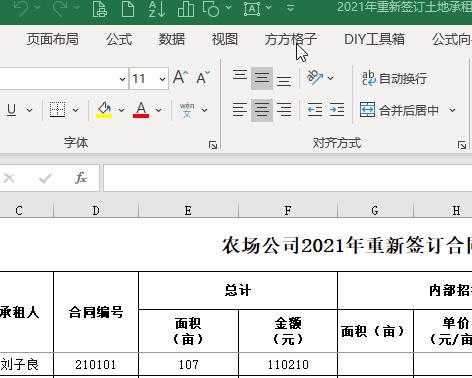Open the 页面布局 ribbon tab
The width and height of the screenshot is (472, 378).
click(x=53, y=39)
